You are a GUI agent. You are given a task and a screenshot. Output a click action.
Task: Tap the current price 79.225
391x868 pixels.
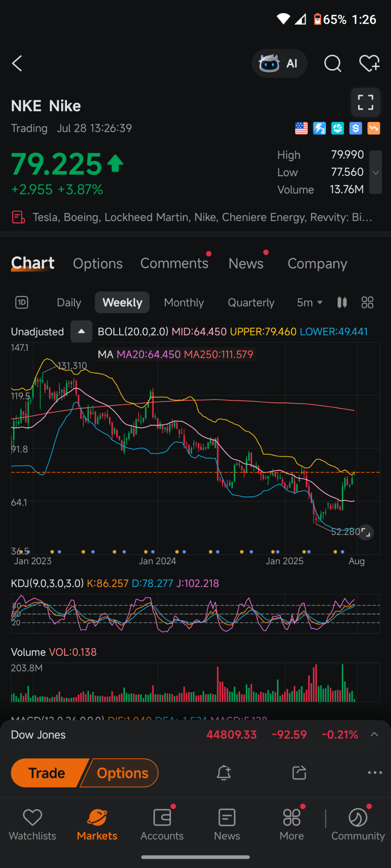point(56,164)
